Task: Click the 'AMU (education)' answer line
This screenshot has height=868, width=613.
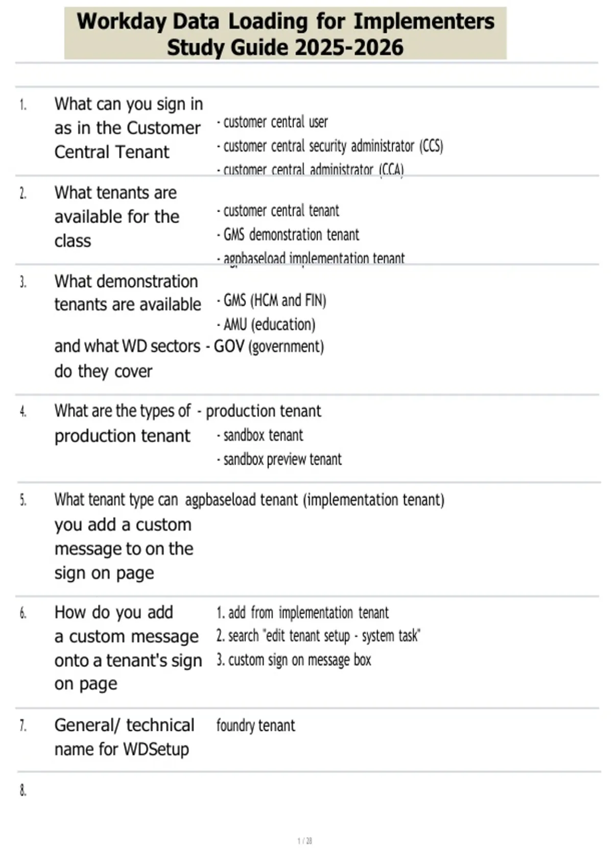Action: point(266,324)
